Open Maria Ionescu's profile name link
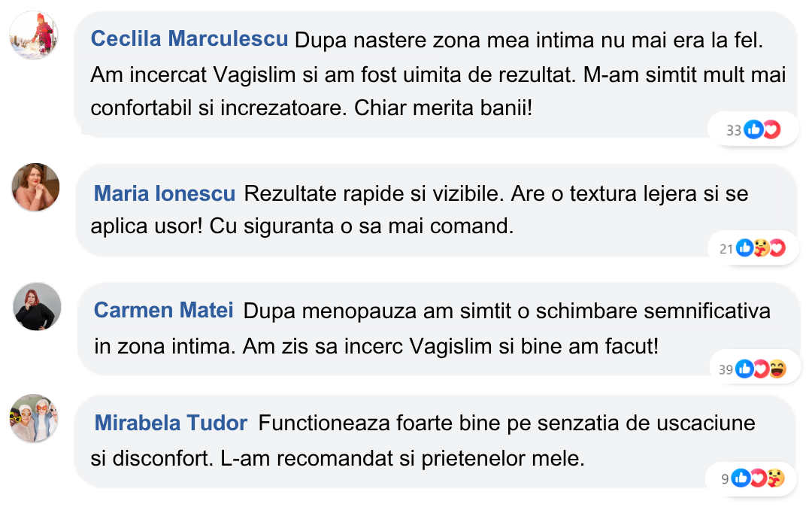Image resolution: width=812 pixels, height=513 pixels. click(x=165, y=194)
